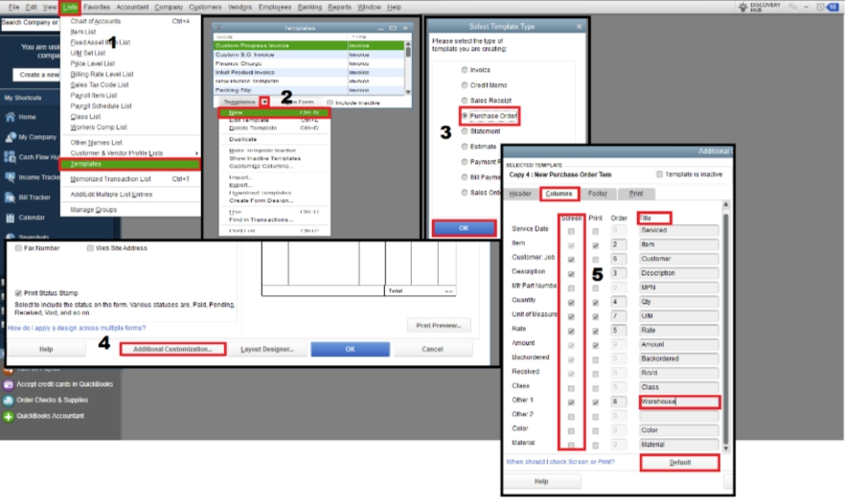The width and height of the screenshot is (845, 504).
Task: Click QuickBooks Accountant plus icon
Action: [x=8, y=416]
